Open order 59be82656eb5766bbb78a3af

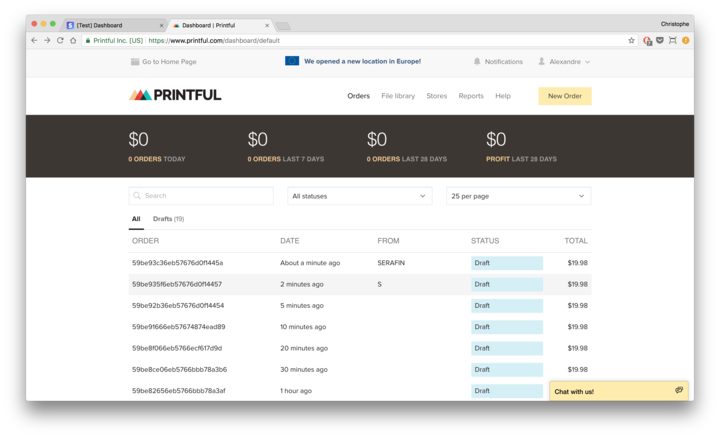[x=179, y=391]
